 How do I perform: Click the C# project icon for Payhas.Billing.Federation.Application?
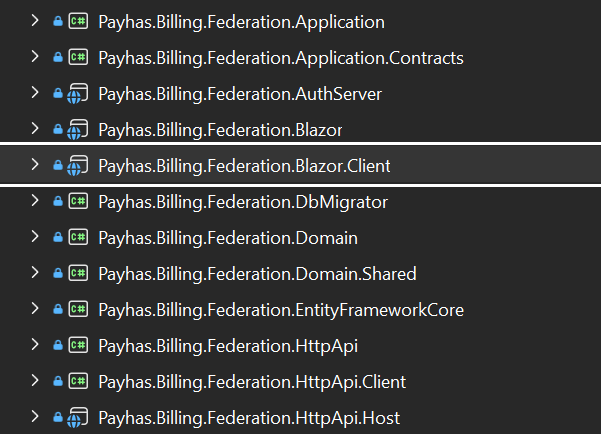pos(78,22)
